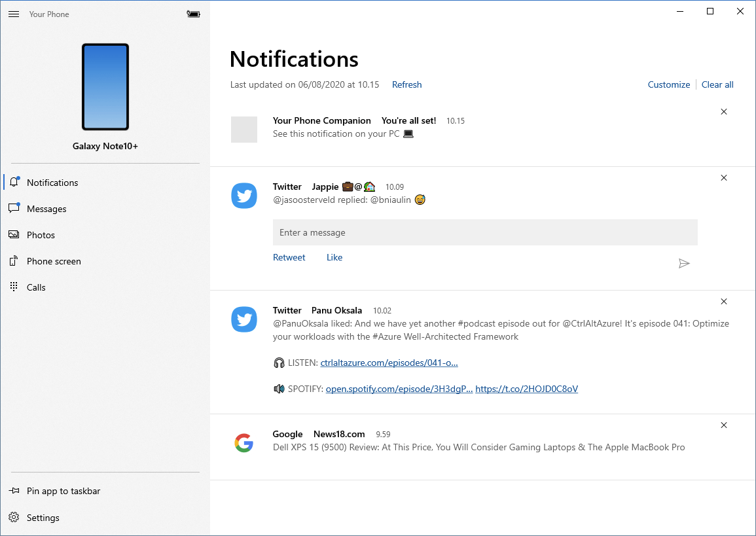Viewport: 756px width, 536px height.
Task: Click the Notifications bell icon
Action: (x=14, y=182)
